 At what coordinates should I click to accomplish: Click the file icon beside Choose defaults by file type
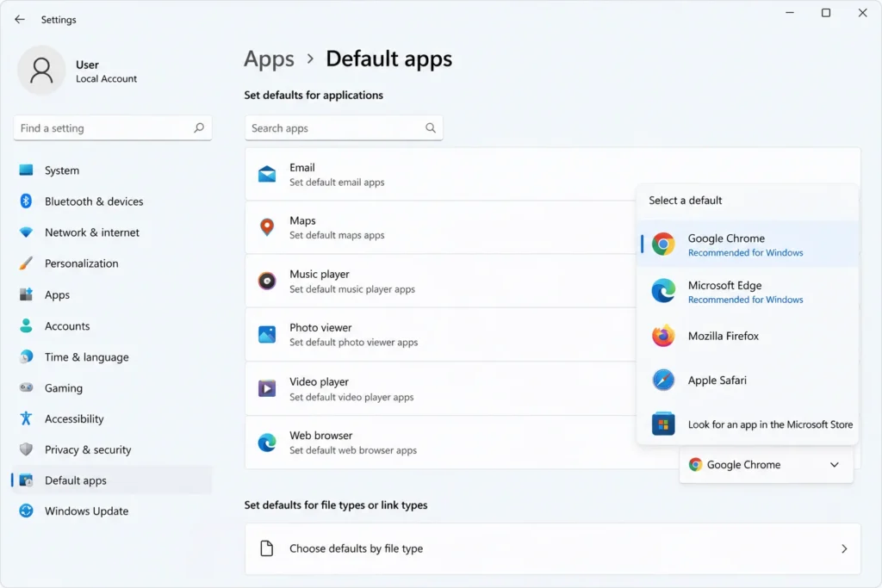(267, 548)
